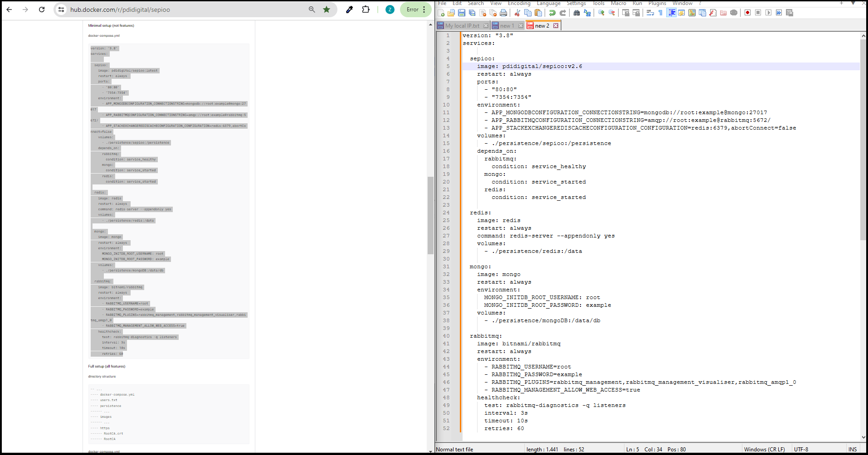Close the new 2 tab
The height and width of the screenshot is (455, 868).
pyautogui.click(x=556, y=26)
